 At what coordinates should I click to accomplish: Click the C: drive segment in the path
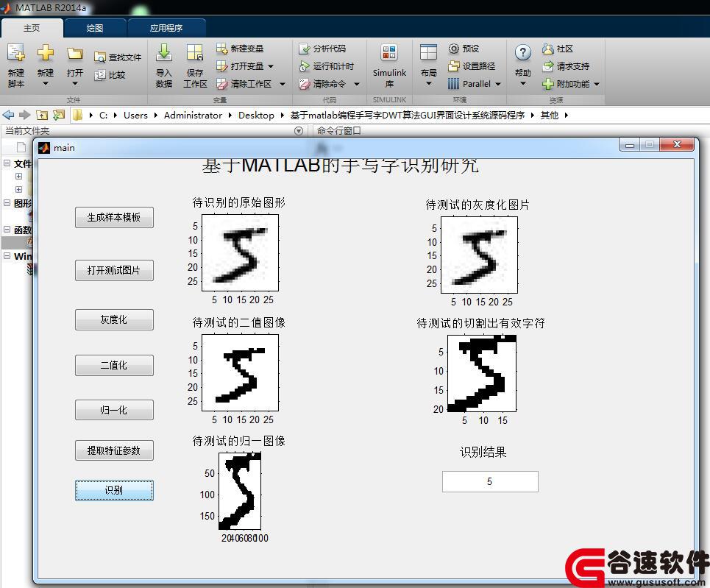[x=104, y=115]
